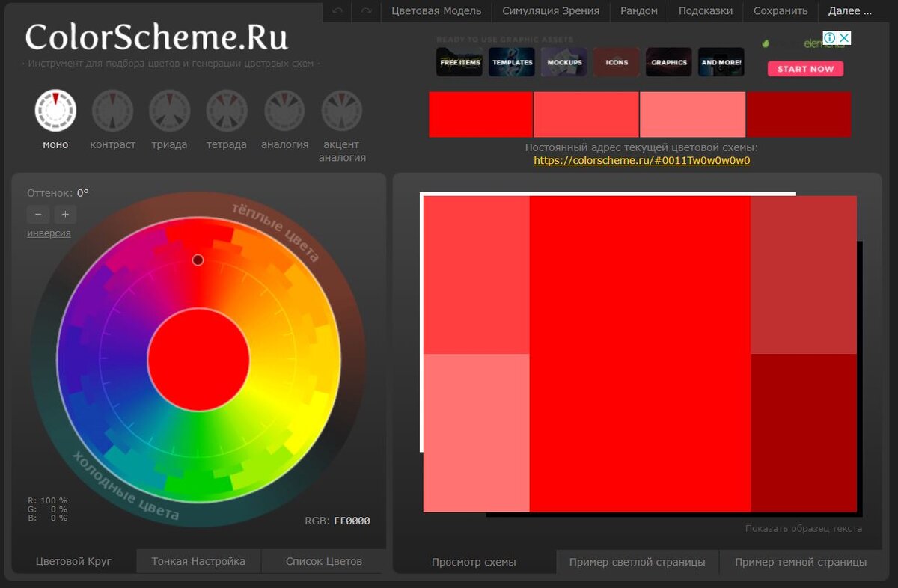898x588 pixels.
Task: Click the redo arrow icon
Action: tap(366, 10)
